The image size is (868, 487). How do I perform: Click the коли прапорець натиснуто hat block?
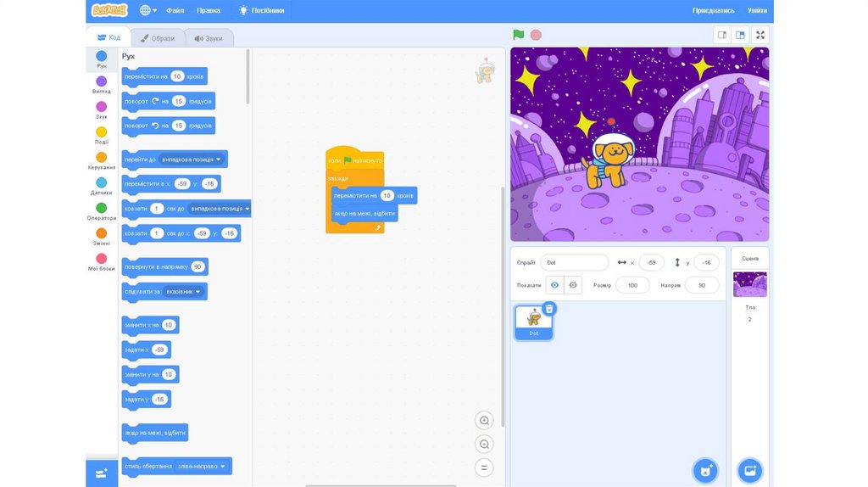point(355,159)
